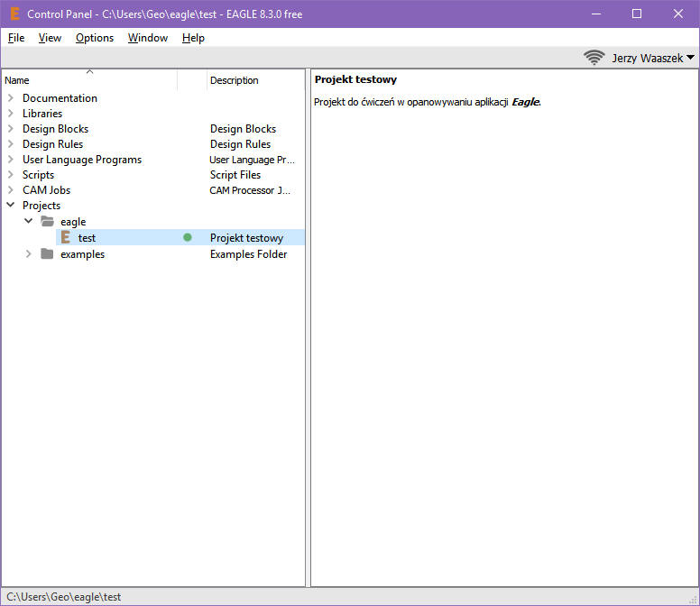The image size is (700, 606).
Task: Open the File menu
Action: pyautogui.click(x=16, y=38)
